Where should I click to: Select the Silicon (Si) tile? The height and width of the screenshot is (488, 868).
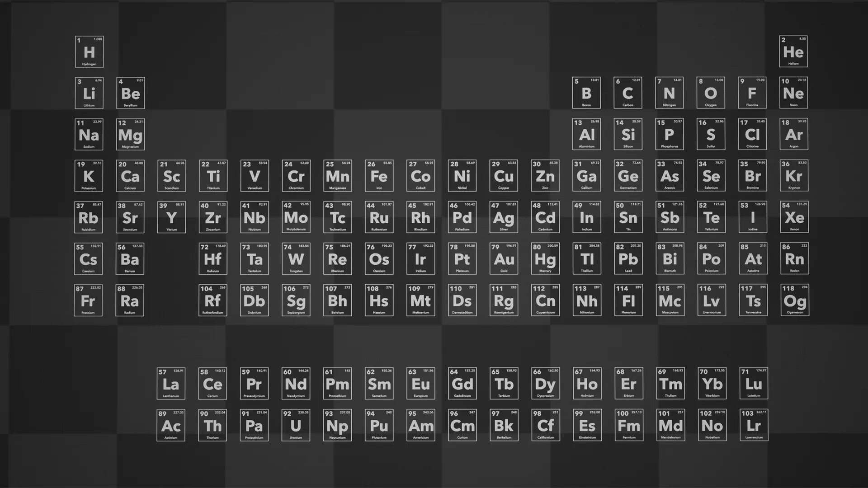(628, 135)
